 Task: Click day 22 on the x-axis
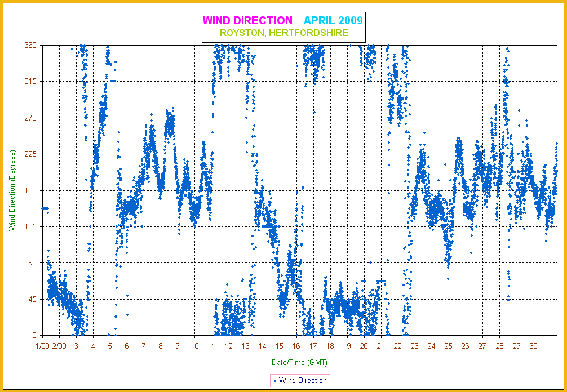pos(397,346)
